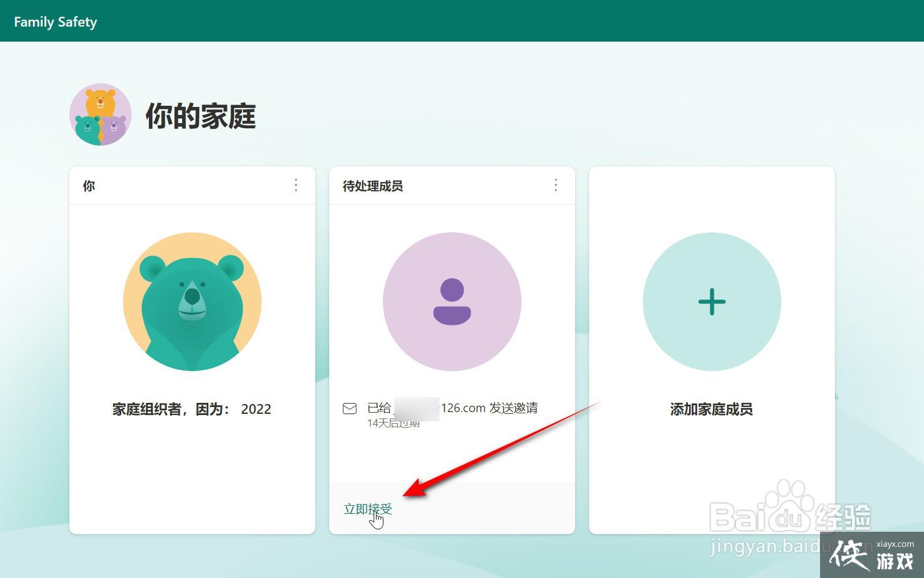924x578 pixels.
Task: Click the 你 card title
Action: click(89, 186)
